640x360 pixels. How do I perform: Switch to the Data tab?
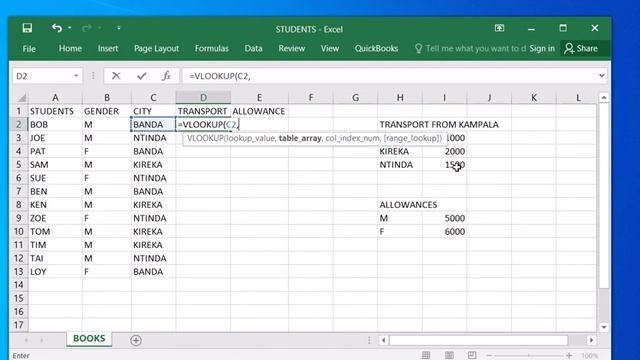coord(253,49)
